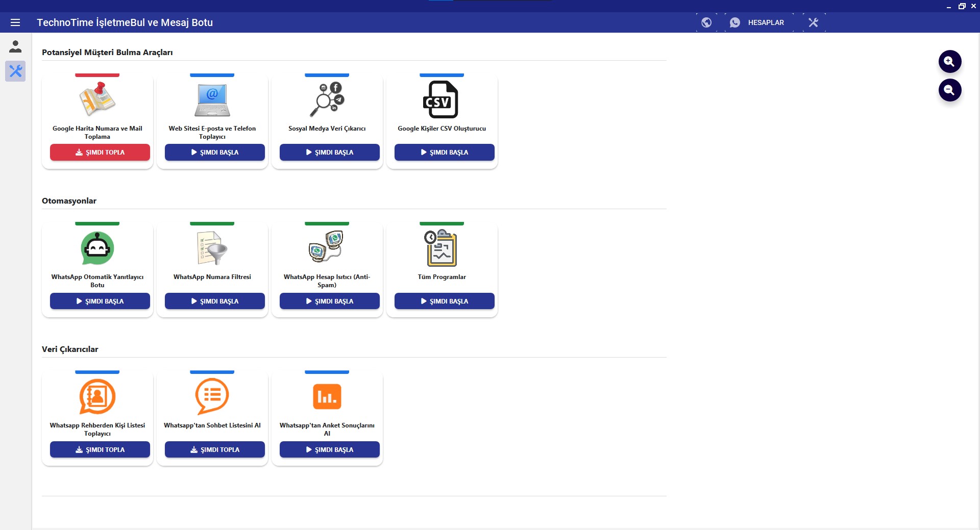Click the account warmer computers icon
980x530 pixels.
[x=327, y=247]
